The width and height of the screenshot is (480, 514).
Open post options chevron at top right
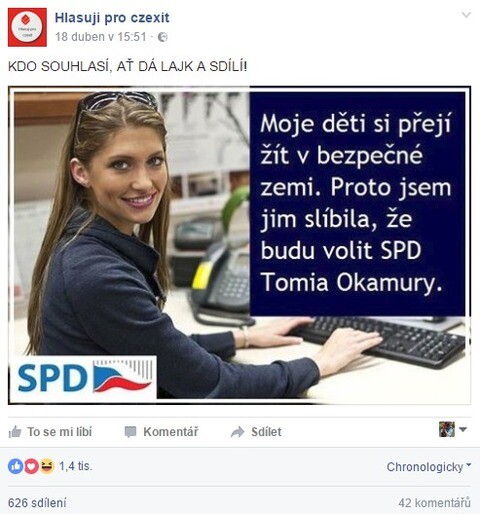tap(466, 15)
